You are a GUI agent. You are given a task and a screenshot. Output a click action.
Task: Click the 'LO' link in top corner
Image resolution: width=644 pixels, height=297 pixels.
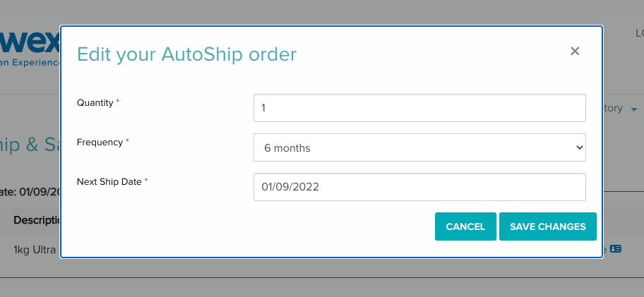tap(640, 33)
